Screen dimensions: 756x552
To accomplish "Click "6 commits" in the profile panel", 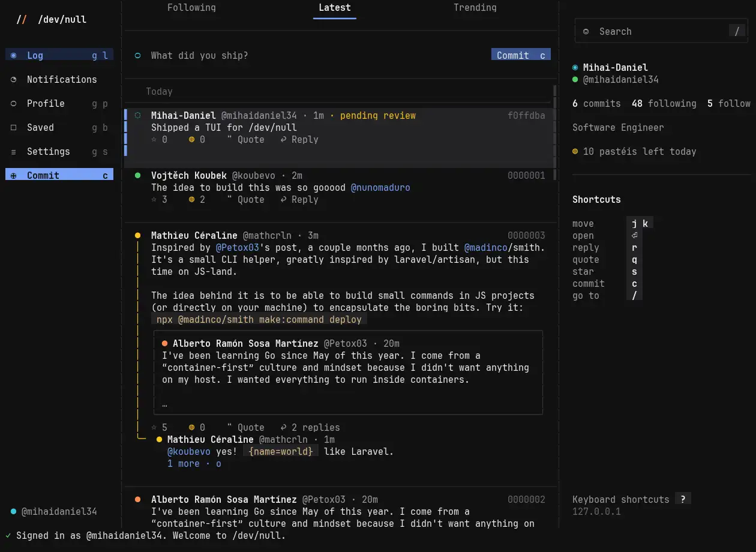I will tap(596, 103).
